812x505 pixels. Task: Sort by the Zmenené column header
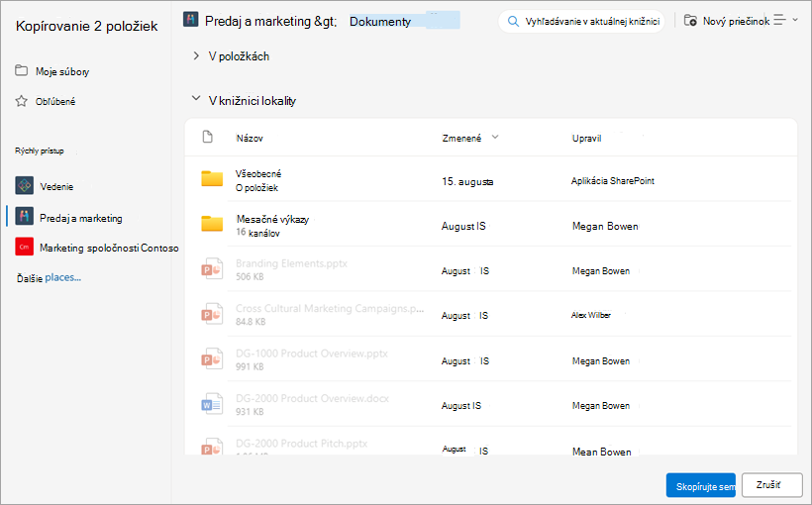click(x=461, y=138)
